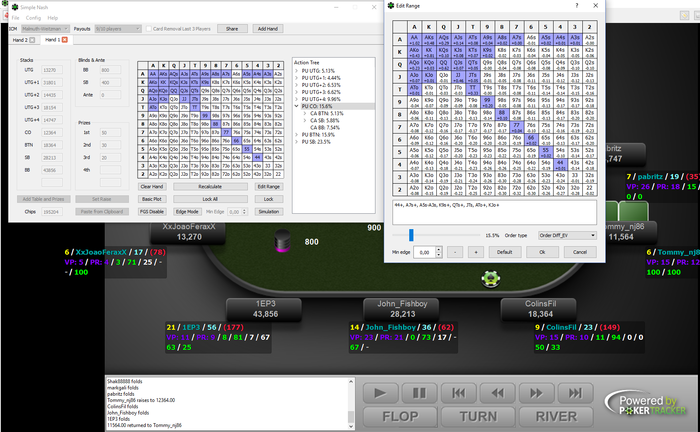This screenshot has height=432, width=700.
Task: Click Ok in the Edit Range dialog
Action: click(x=542, y=252)
